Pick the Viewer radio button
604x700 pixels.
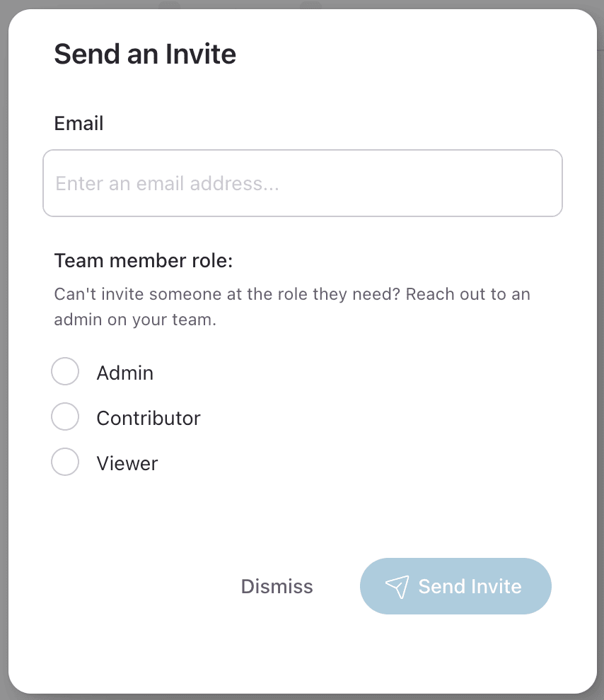coord(65,462)
